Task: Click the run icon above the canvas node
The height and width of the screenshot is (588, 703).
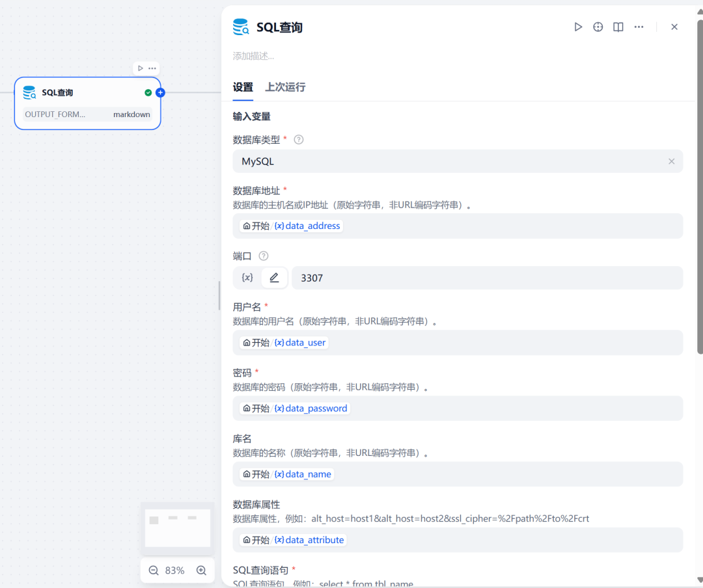Action: click(141, 68)
